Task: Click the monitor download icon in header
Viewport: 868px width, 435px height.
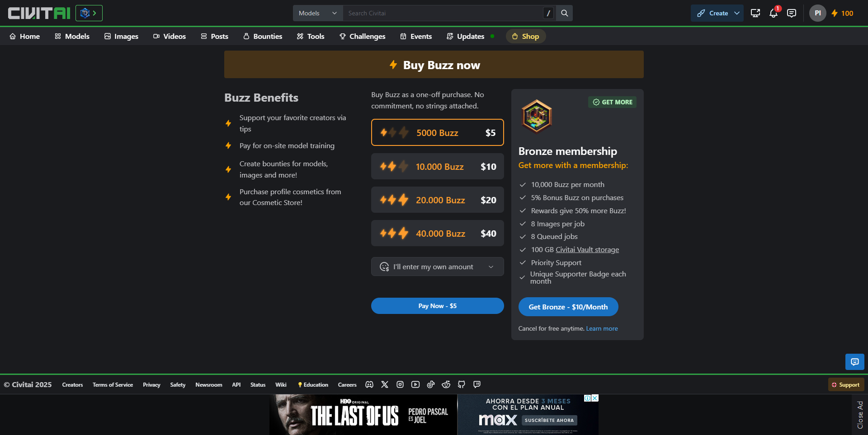Action: [755, 13]
